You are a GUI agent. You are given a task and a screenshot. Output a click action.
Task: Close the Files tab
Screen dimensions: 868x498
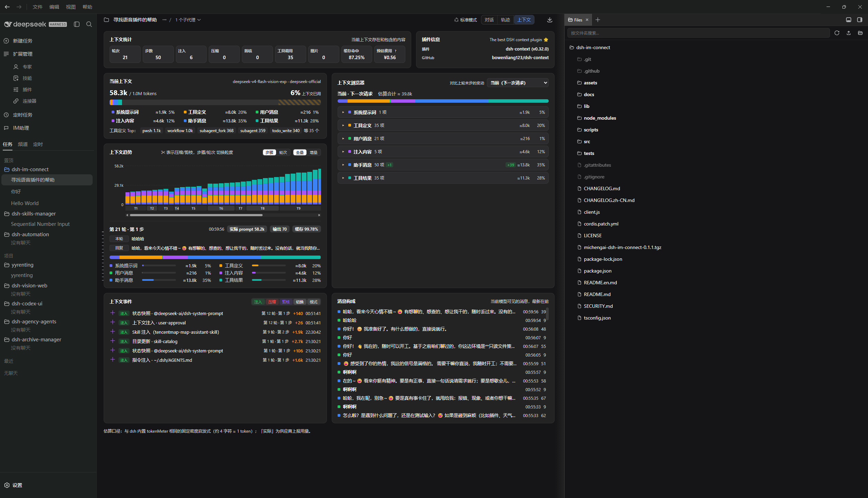pyautogui.click(x=587, y=20)
